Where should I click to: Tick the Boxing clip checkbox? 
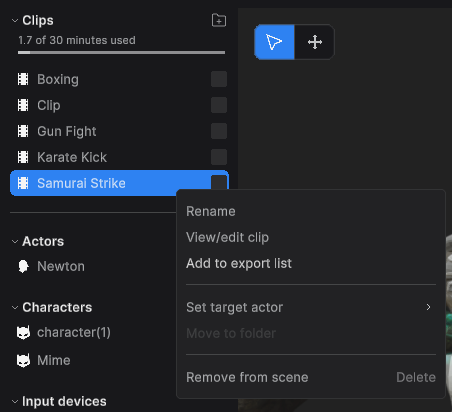coord(219,79)
